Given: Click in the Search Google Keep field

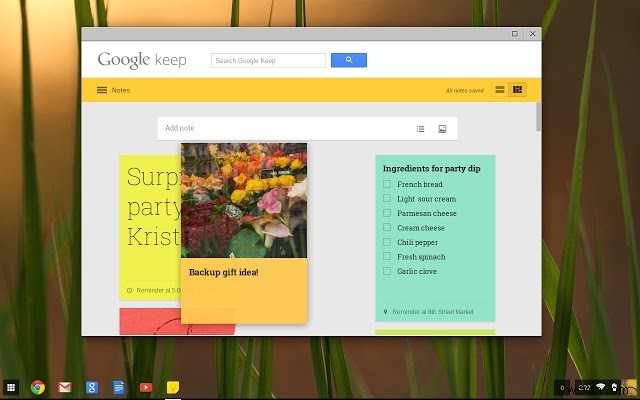Looking at the screenshot, I should tap(268, 60).
